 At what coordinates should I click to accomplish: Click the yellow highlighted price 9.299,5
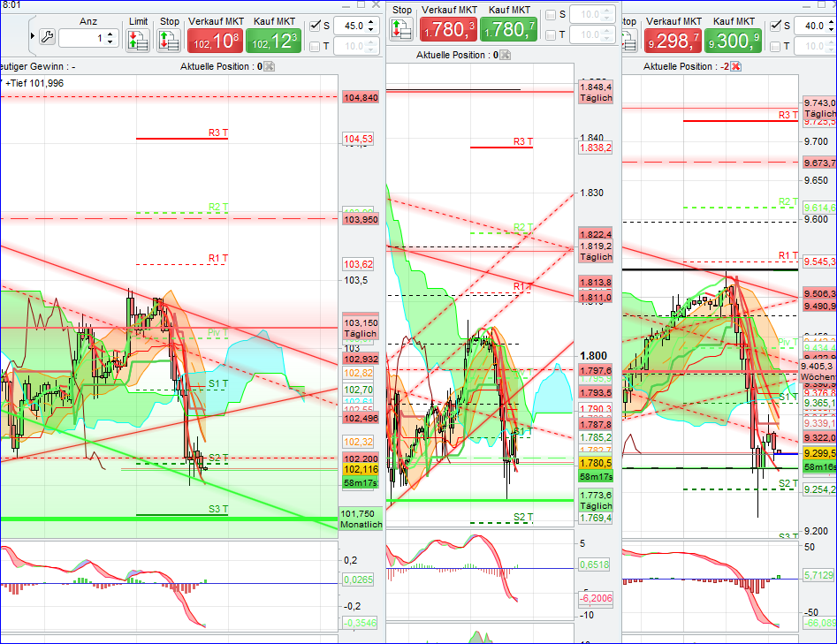point(819,453)
